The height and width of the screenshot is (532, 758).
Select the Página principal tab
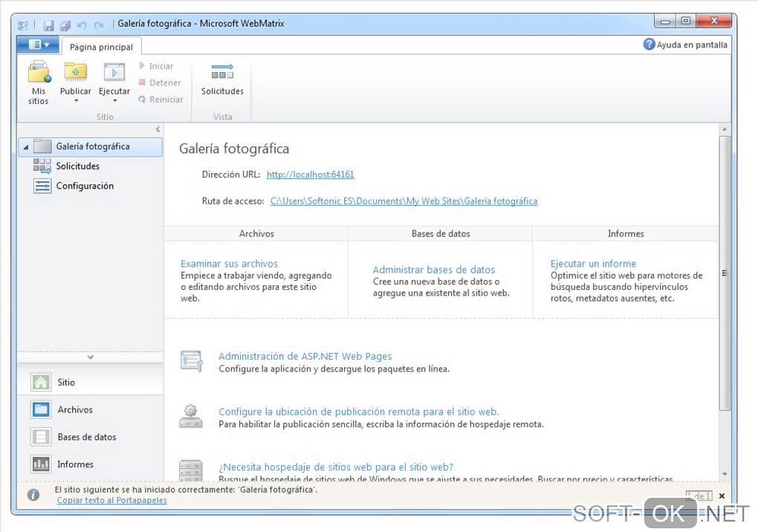coord(102,47)
